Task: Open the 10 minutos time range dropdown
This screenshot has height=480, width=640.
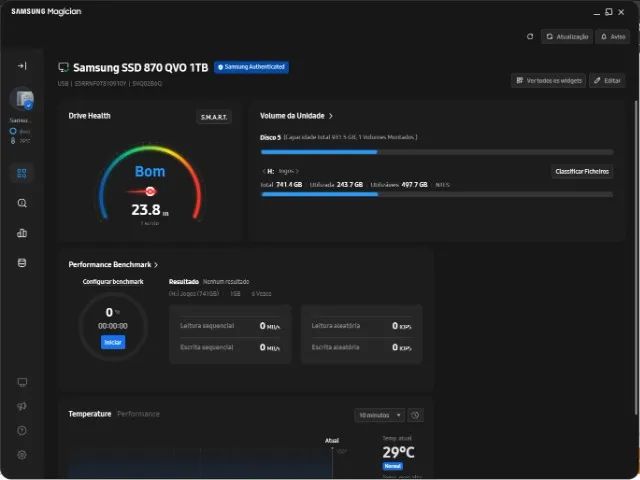Action: click(x=380, y=416)
